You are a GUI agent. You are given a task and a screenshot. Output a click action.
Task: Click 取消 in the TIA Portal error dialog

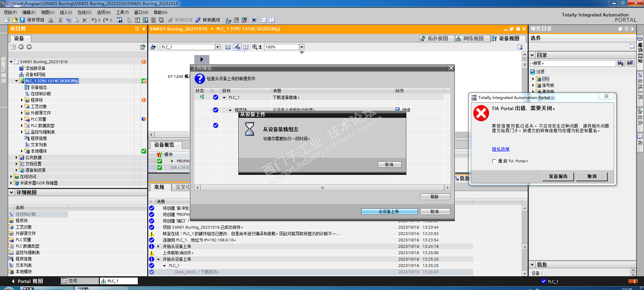click(592, 177)
